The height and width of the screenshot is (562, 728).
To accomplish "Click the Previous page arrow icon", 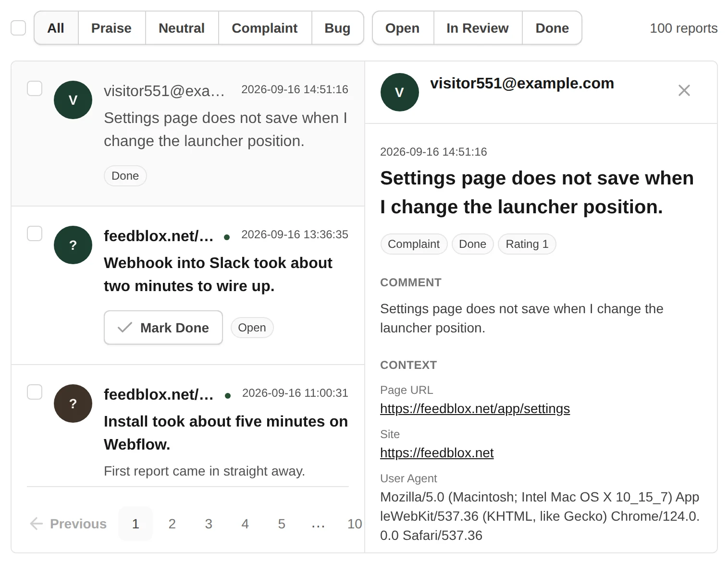I will click(x=37, y=524).
